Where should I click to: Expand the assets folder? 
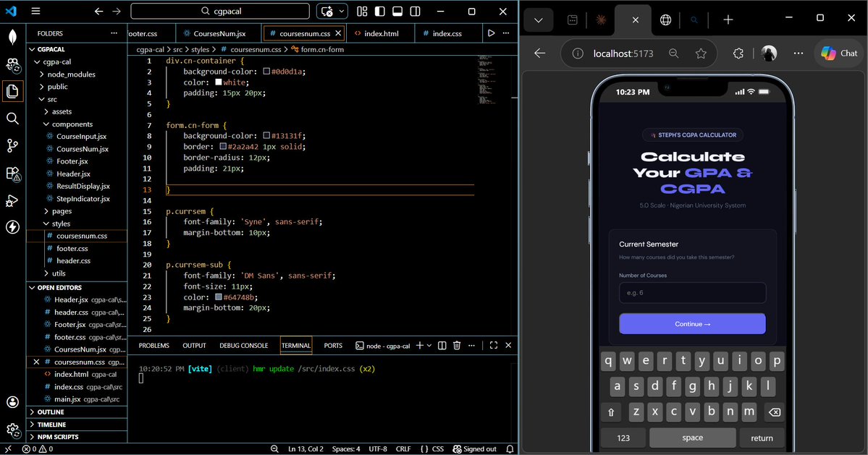pos(77,111)
